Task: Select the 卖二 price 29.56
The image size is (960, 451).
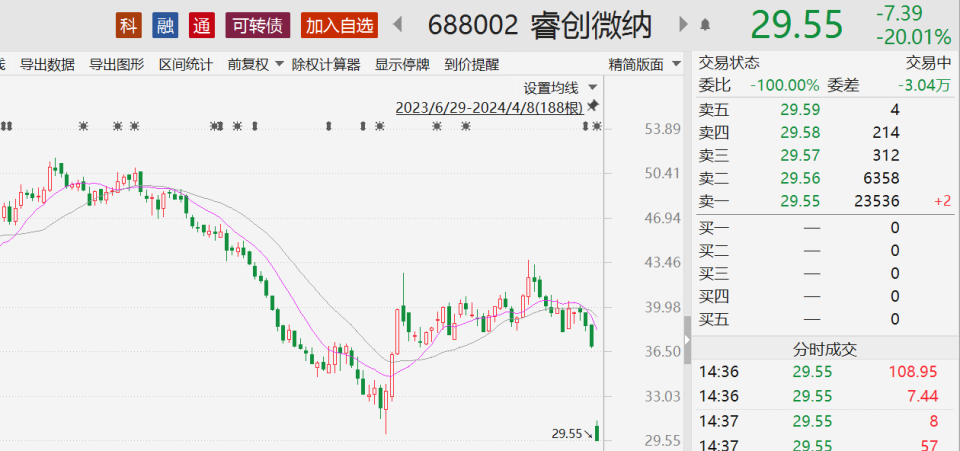Action: [800, 178]
